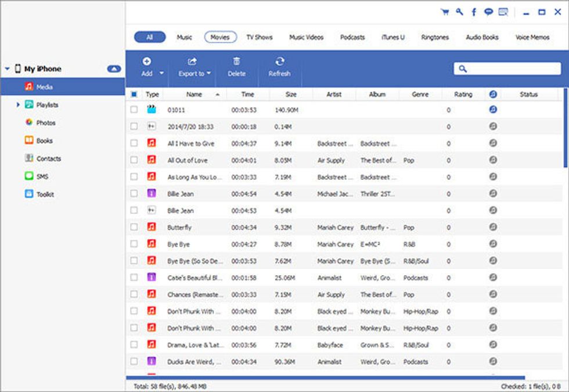
Task: Click the Delete trash icon
Action: tap(236, 61)
